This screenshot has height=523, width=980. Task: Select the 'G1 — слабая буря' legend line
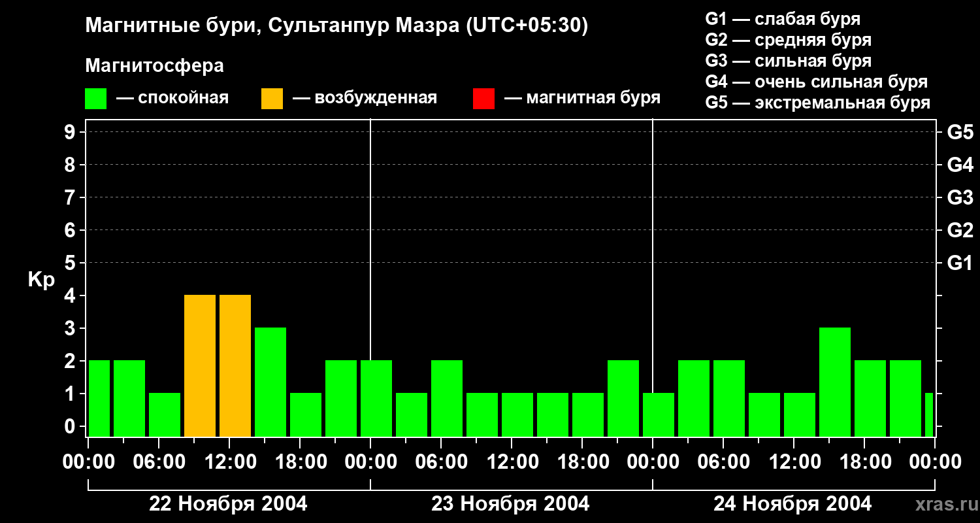[x=783, y=19]
